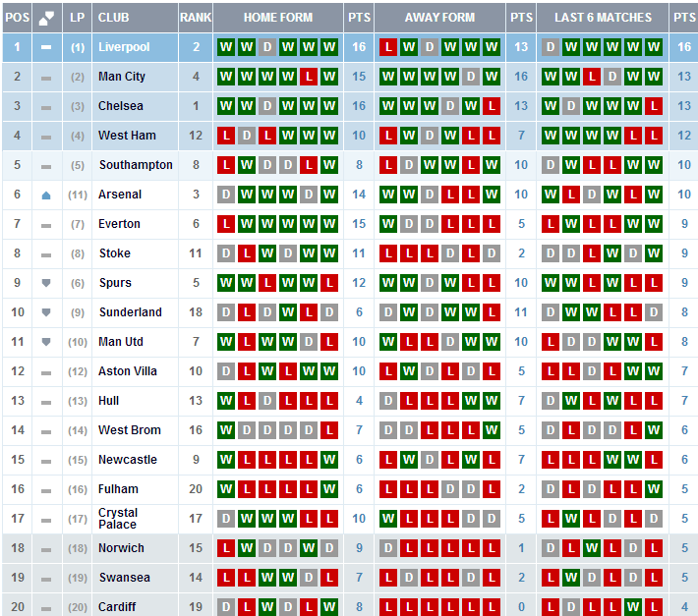Click Liverpool's red L away form badge

[388, 47]
